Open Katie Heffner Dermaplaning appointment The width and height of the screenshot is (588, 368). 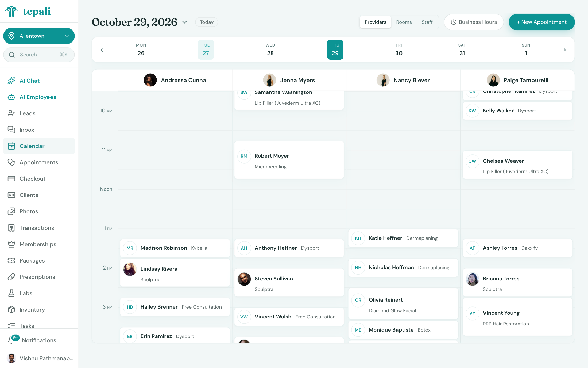(403, 238)
